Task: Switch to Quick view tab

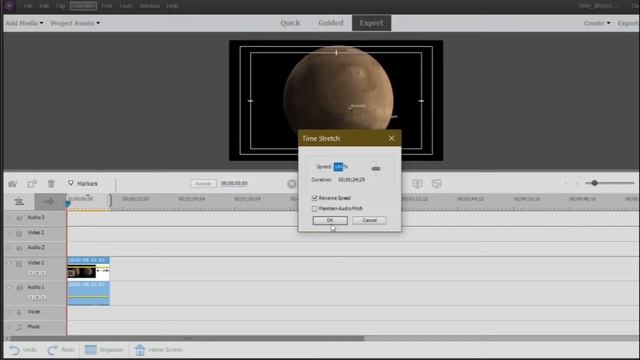Action: click(290, 23)
